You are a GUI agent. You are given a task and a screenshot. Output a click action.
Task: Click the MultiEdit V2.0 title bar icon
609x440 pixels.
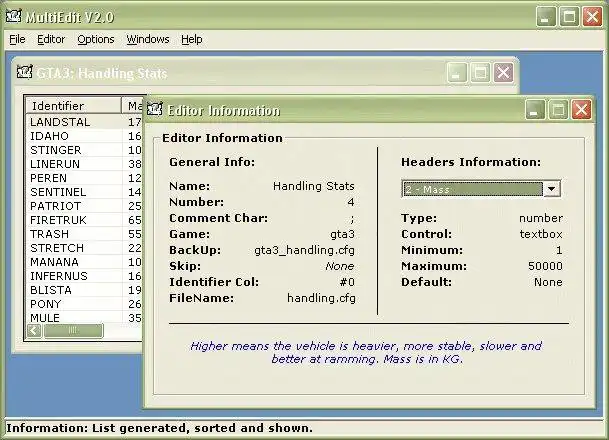tap(14, 16)
